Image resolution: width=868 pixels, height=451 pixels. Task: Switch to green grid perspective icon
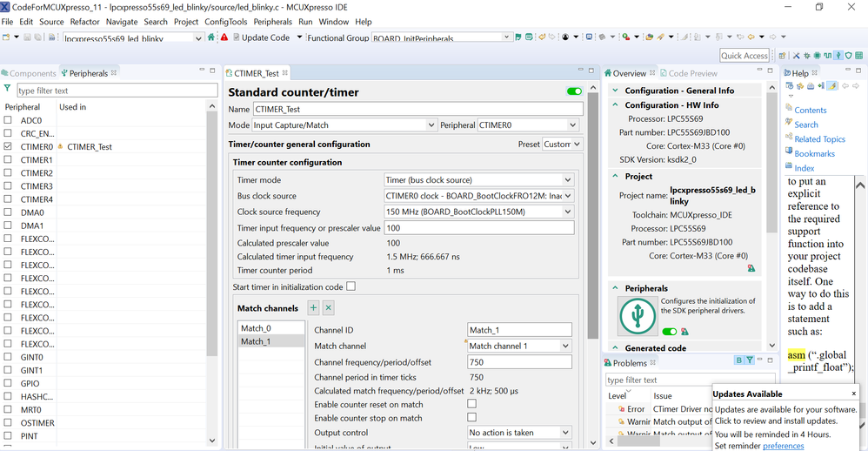tap(859, 56)
